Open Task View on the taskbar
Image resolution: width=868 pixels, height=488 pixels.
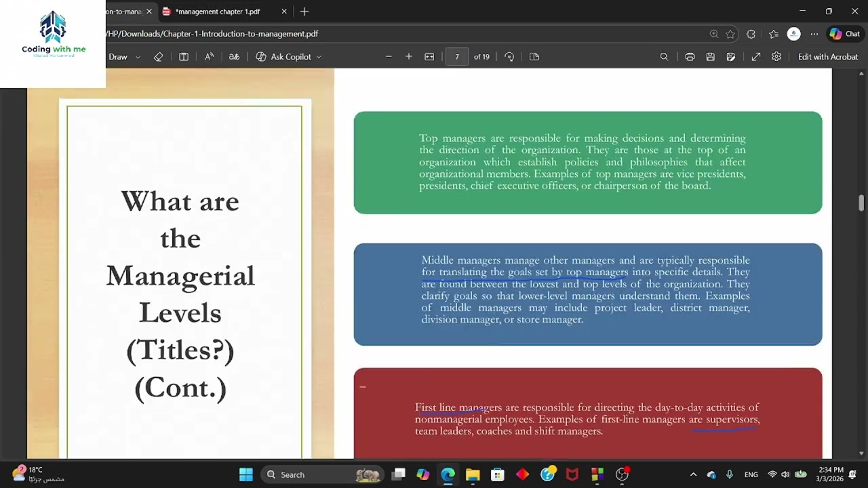tap(399, 474)
